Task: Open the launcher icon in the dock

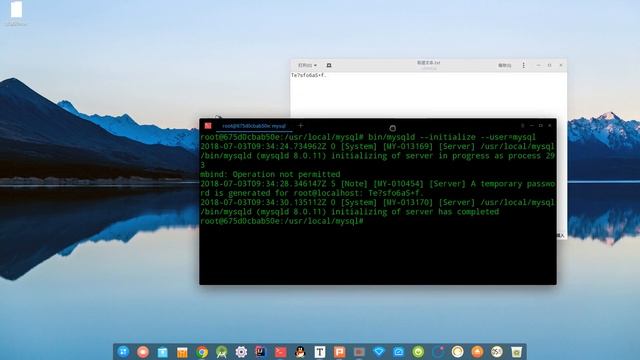Action: click(123, 351)
